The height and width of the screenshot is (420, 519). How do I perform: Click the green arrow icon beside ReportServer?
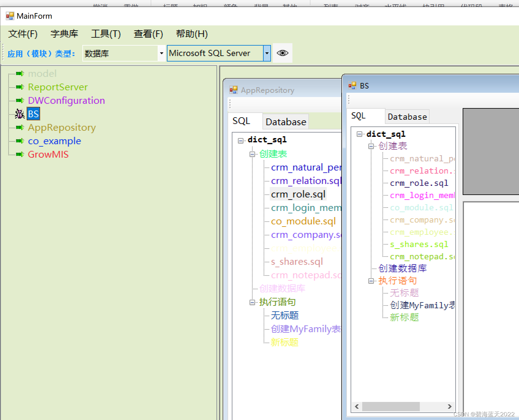click(19, 87)
